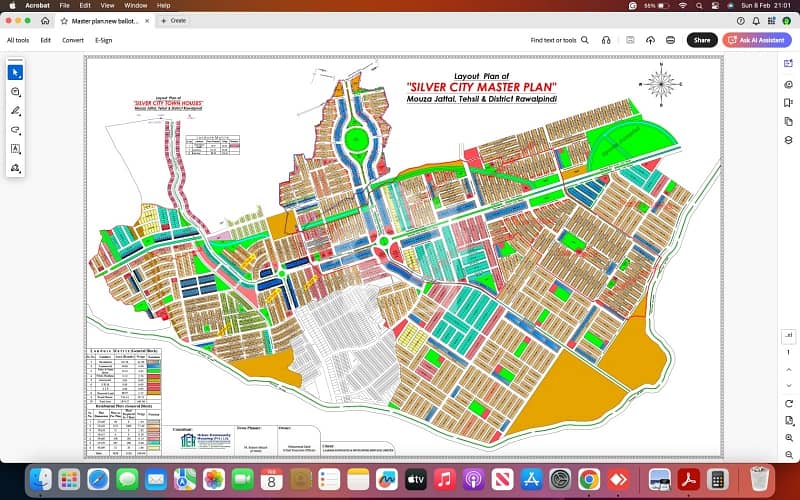Viewport: 800px width, 500px height.
Task: Open the page thumbnails panel
Action: 788,121
